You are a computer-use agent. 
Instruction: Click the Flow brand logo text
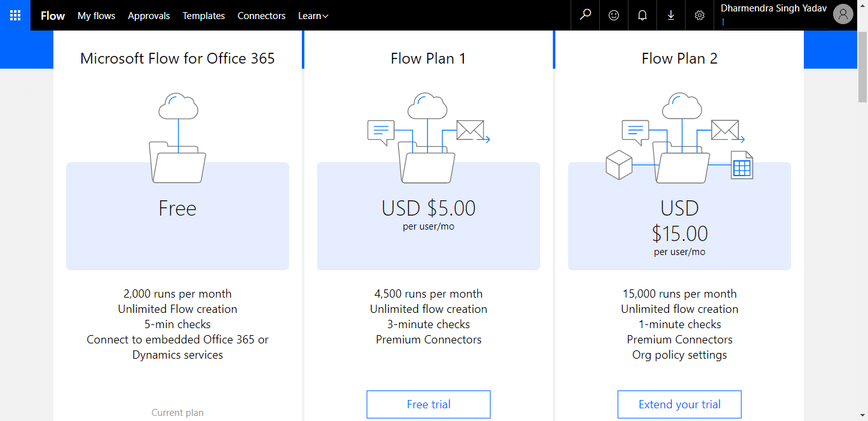point(53,16)
